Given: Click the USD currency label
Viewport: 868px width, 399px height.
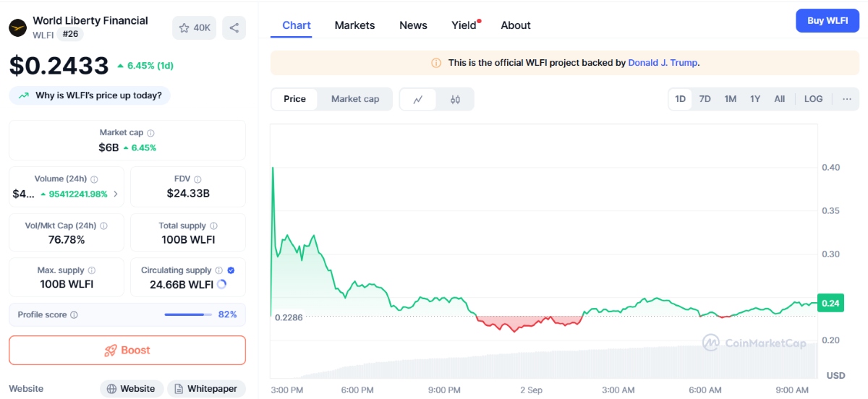Looking at the screenshot, I should coord(835,376).
